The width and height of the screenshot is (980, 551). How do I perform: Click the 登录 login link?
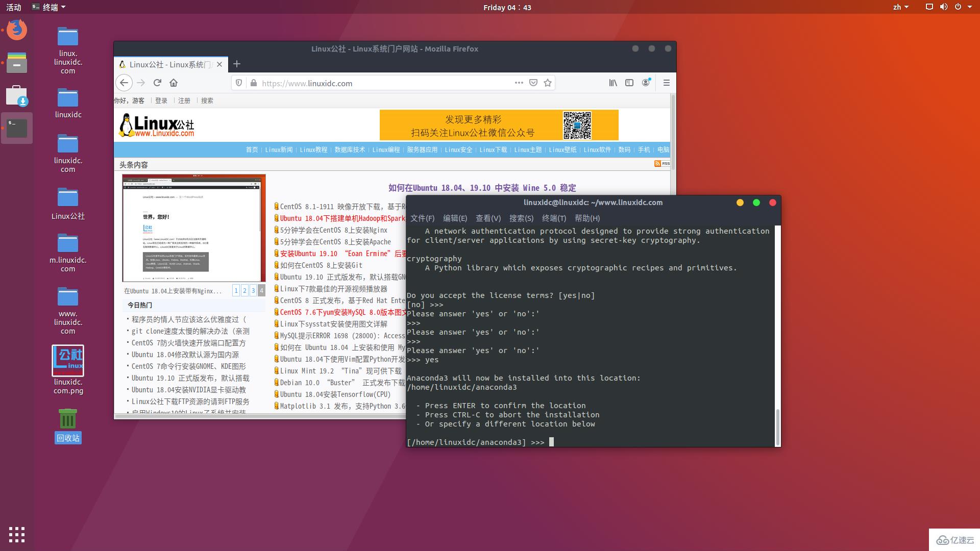161,101
